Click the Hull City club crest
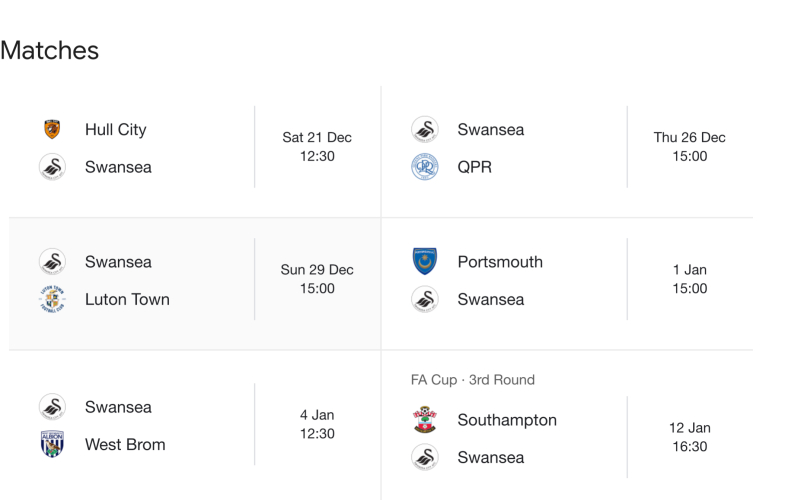The image size is (804, 500). (52, 129)
